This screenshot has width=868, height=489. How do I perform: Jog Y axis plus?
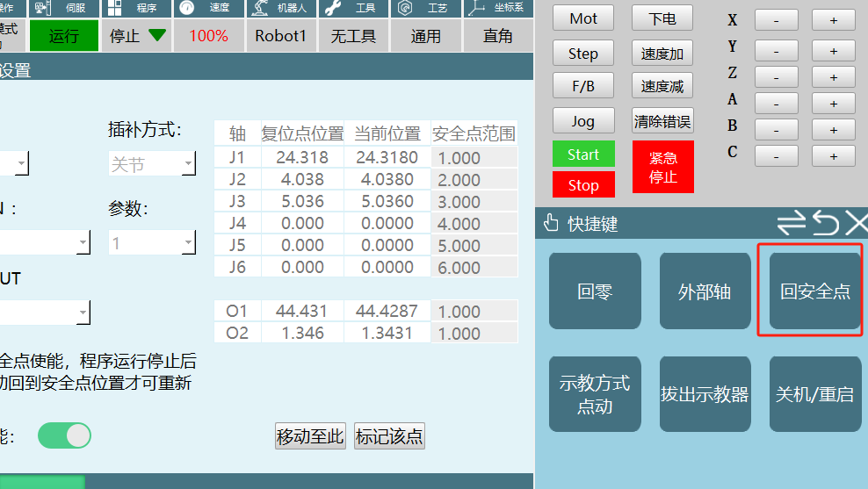click(x=834, y=51)
